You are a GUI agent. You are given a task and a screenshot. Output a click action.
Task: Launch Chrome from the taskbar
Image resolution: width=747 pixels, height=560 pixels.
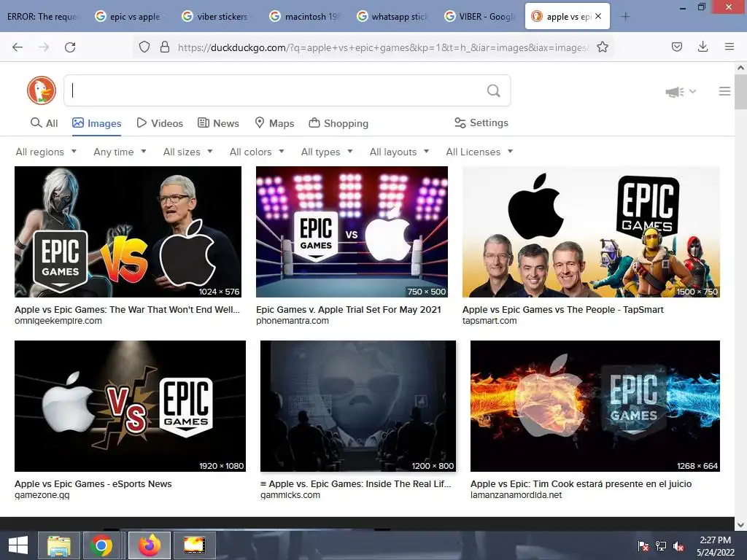101,545
